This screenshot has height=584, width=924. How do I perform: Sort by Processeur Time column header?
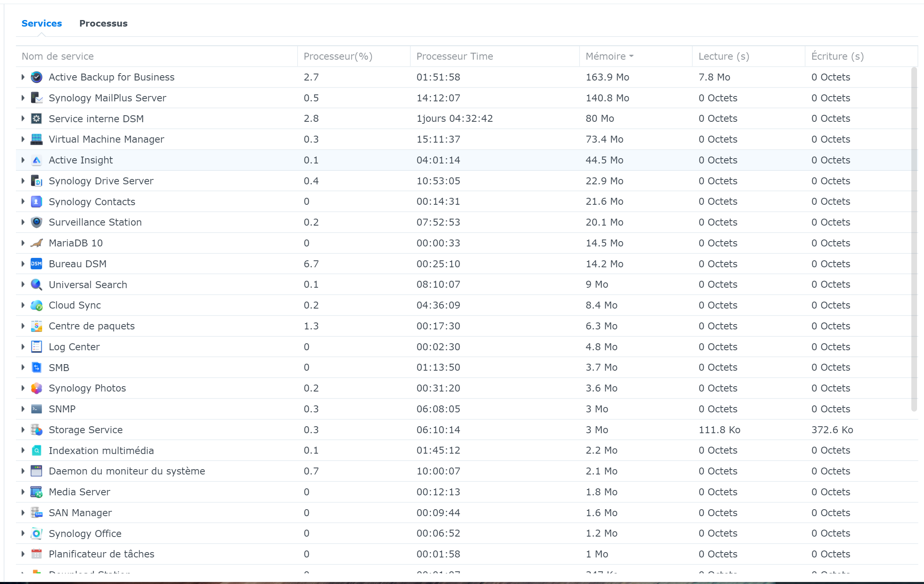click(x=495, y=56)
